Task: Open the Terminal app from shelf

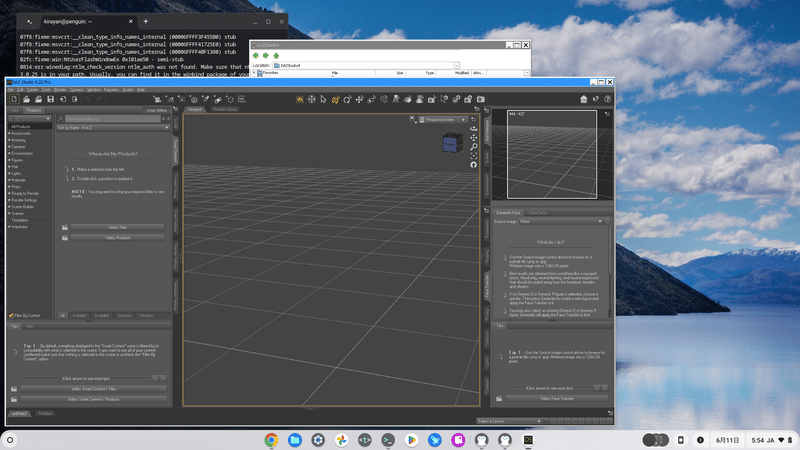Action: click(x=388, y=440)
